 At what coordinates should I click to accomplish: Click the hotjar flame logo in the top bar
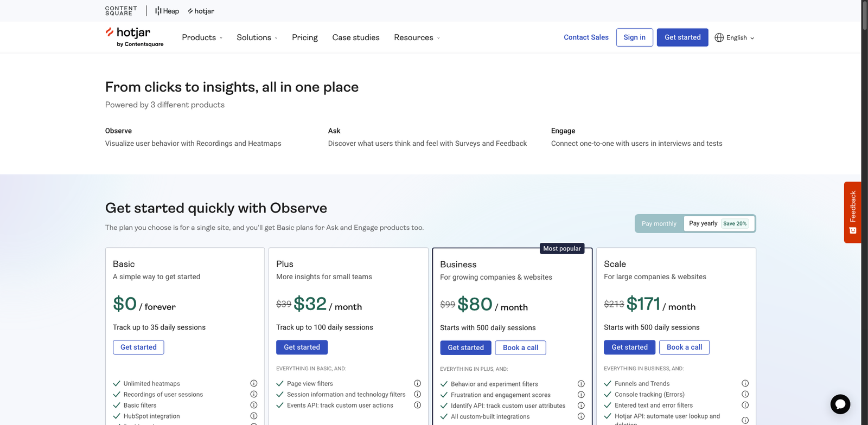click(x=190, y=10)
